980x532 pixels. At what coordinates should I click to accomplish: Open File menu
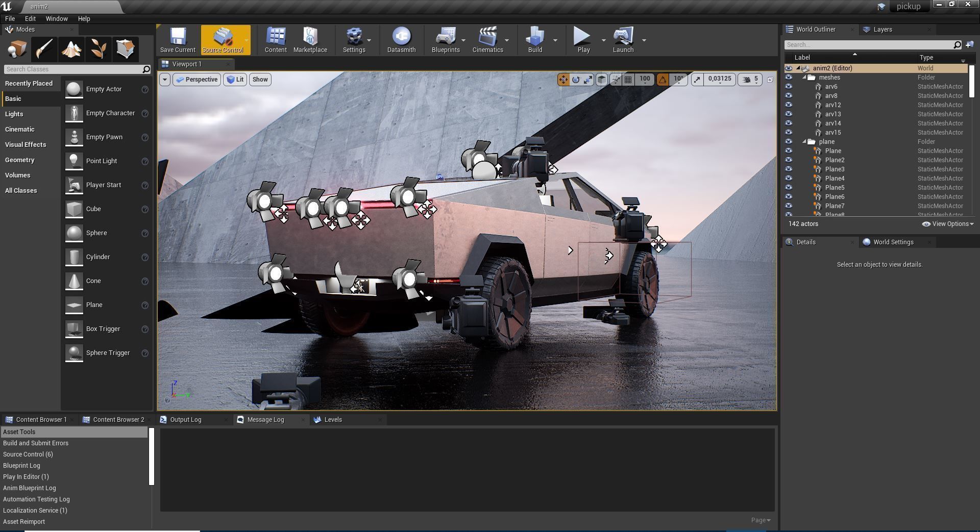coord(10,18)
